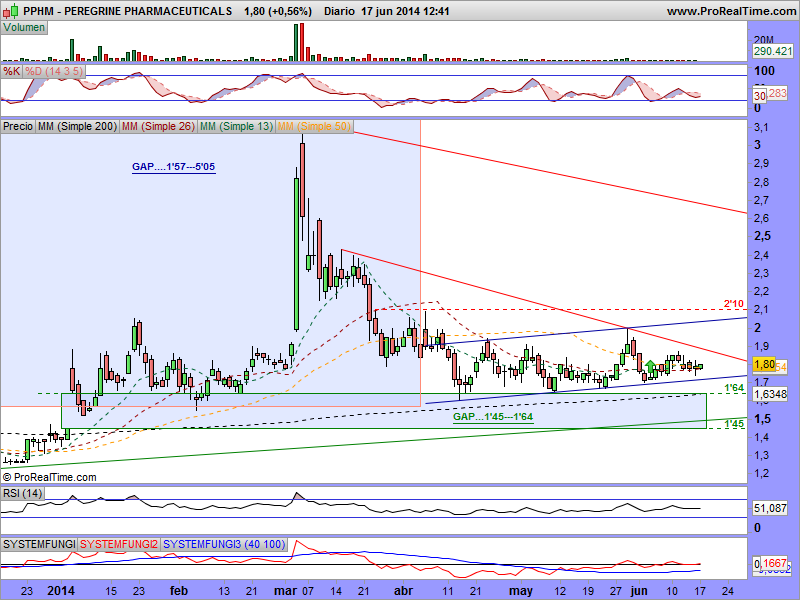Click the 1,6348 price axis value box
This screenshot has height=600, width=800.
click(770, 394)
